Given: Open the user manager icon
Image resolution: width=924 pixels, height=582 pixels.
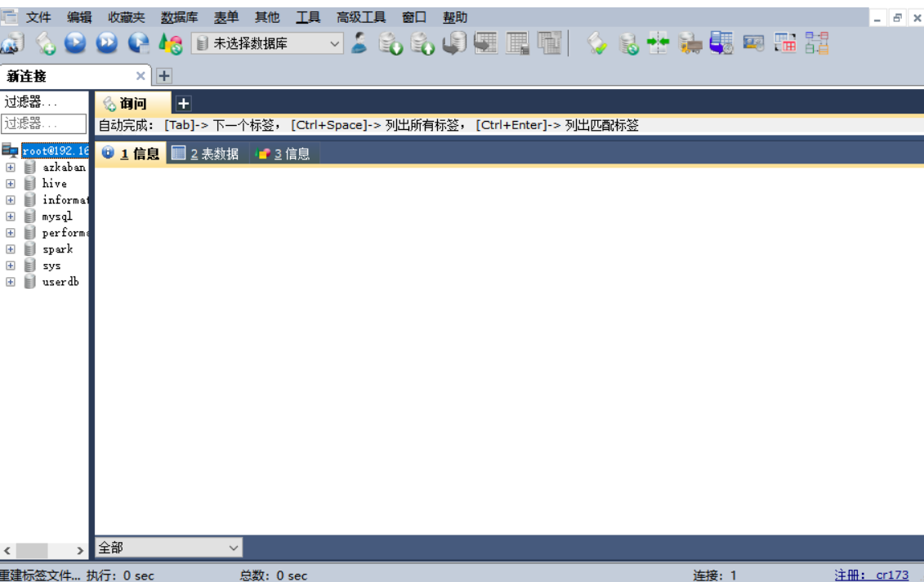Looking at the screenshot, I should tap(359, 44).
